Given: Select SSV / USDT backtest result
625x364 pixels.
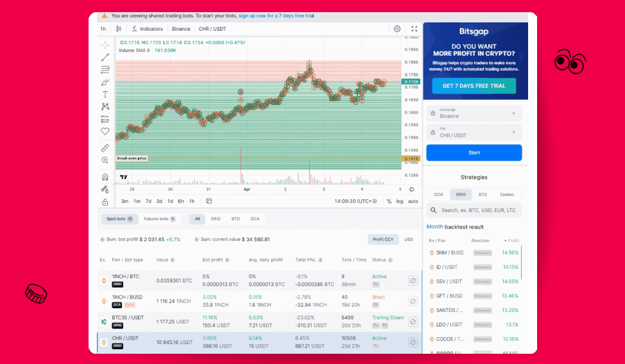Looking at the screenshot, I should [x=474, y=281].
